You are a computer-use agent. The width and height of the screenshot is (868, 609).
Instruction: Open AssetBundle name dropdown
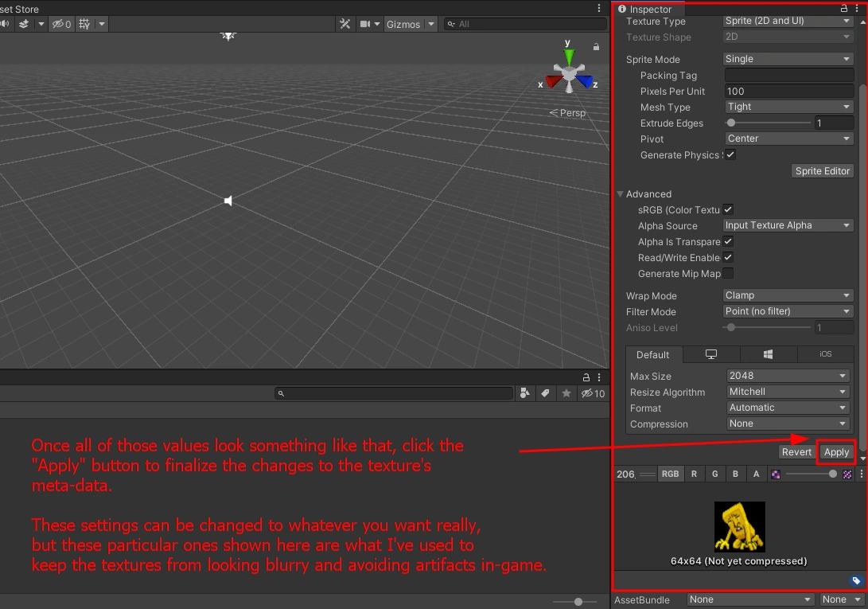click(750, 599)
